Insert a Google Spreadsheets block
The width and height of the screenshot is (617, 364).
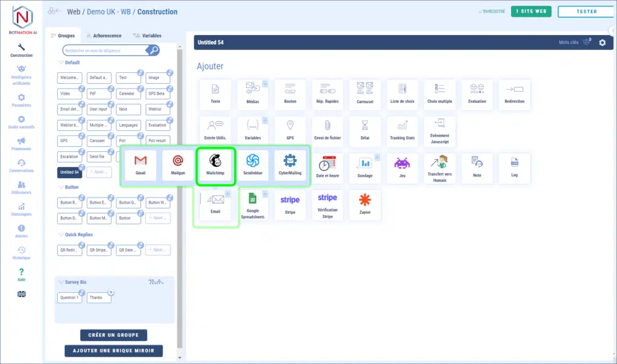pyautogui.click(x=252, y=205)
